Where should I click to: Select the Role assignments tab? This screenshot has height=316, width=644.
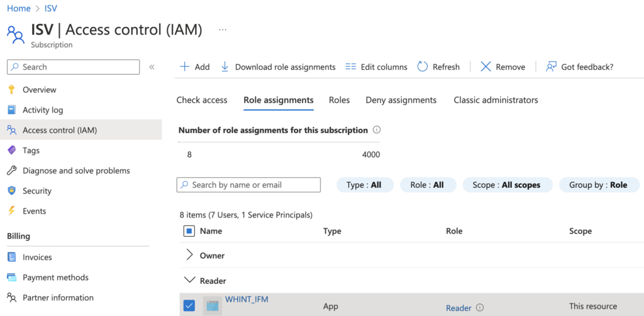coord(279,100)
